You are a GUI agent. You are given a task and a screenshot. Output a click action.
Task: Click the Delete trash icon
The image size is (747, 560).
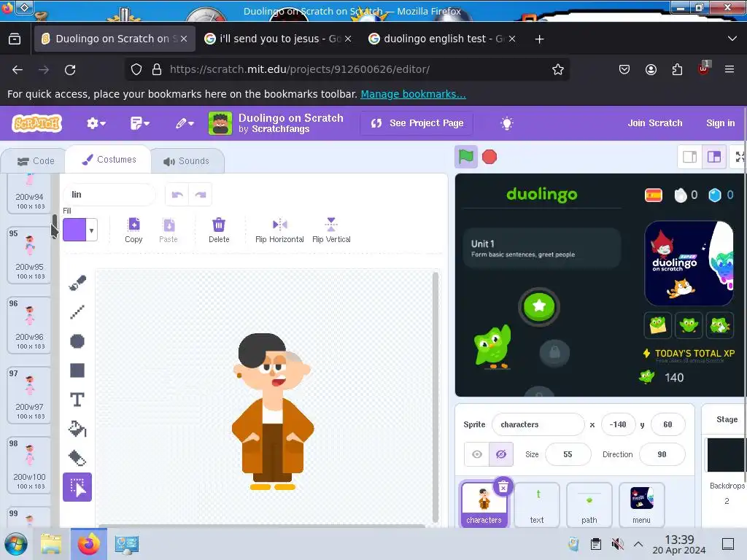(219, 230)
